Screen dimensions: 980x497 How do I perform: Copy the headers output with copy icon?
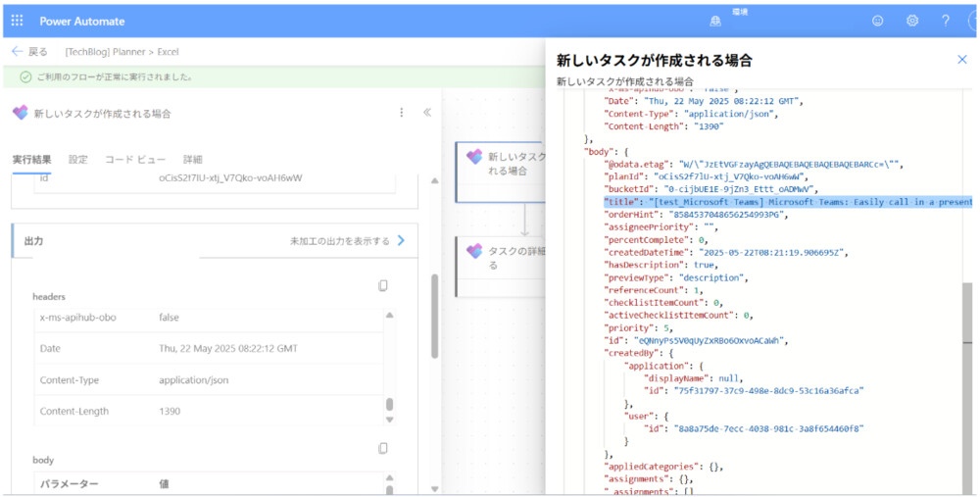point(383,285)
